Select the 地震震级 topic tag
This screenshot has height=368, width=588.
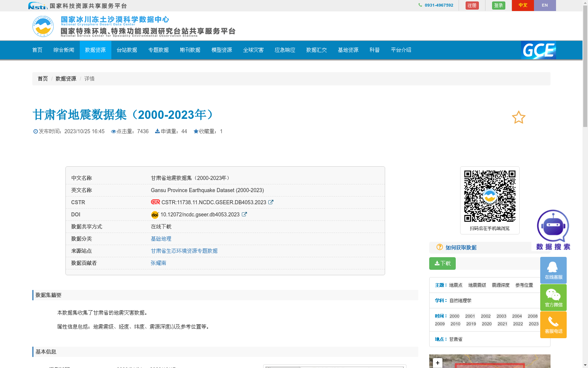477,285
